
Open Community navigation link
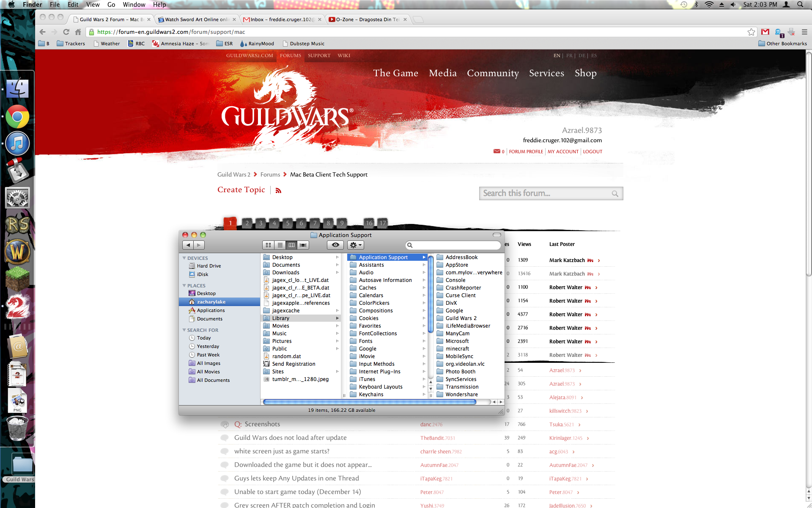[493, 73]
